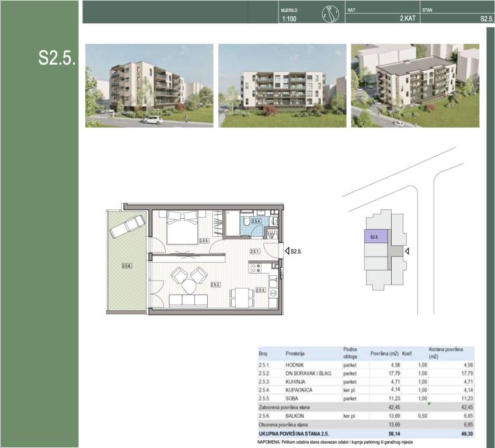Screen dimensions: 495x448
Task: Click the double bed symbol in bedroom
Action: (183, 227)
